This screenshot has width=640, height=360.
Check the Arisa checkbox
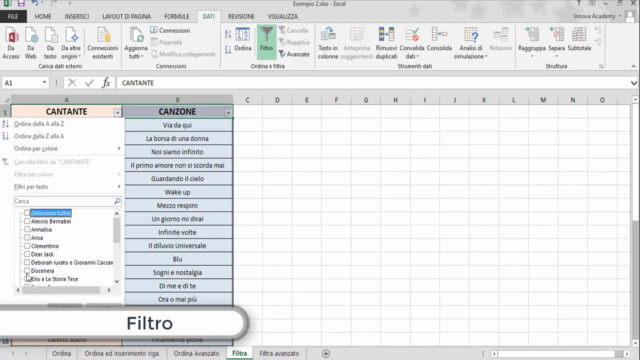[x=27, y=238]
